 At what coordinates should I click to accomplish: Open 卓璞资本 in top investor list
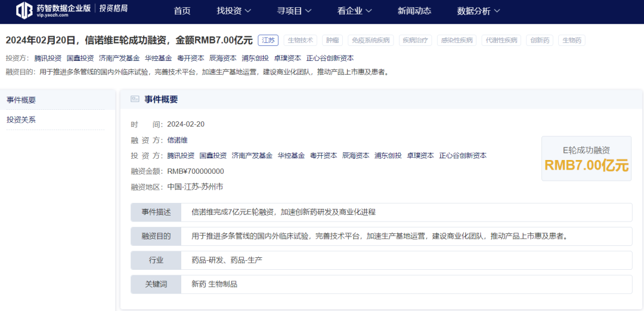click(x=287, y=58)
